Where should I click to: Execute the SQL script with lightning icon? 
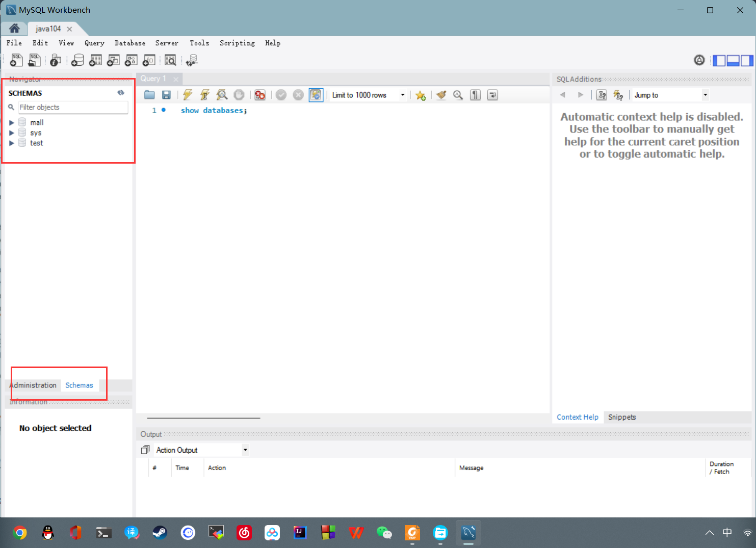coord(188,95)
